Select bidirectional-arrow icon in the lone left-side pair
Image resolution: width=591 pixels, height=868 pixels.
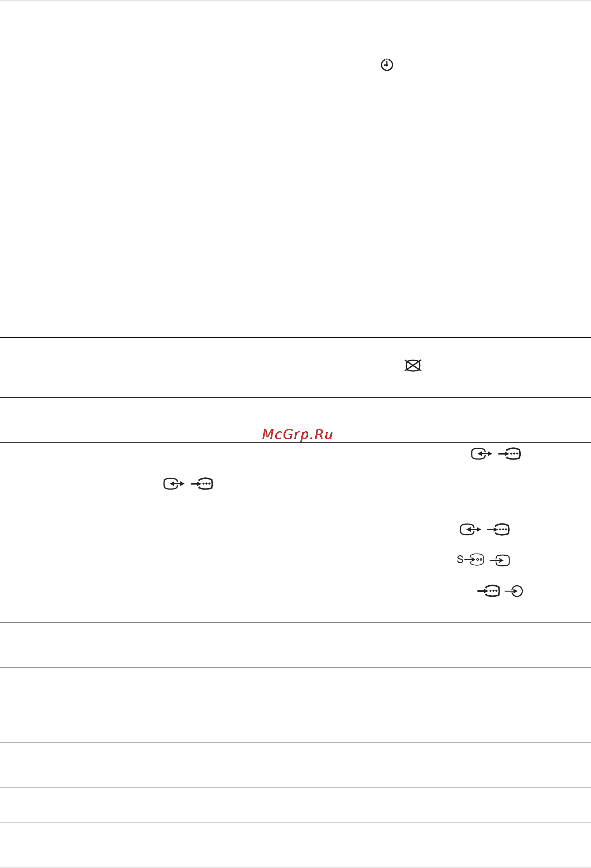[x=174, y=484]
